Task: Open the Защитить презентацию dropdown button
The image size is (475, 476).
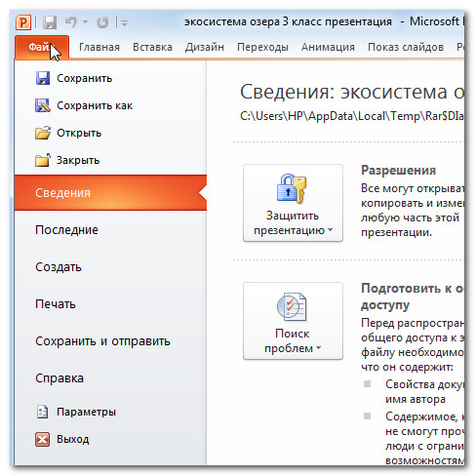Action: click(293, 203)
